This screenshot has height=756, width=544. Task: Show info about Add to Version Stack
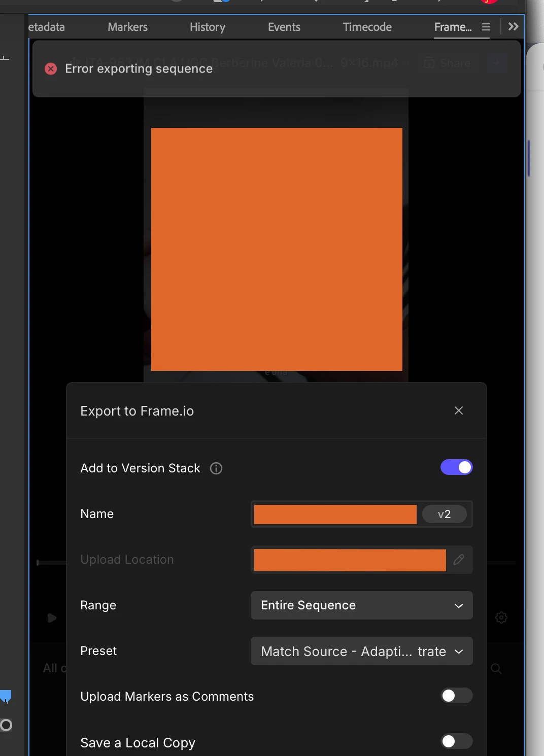click(x=216, y=468)
